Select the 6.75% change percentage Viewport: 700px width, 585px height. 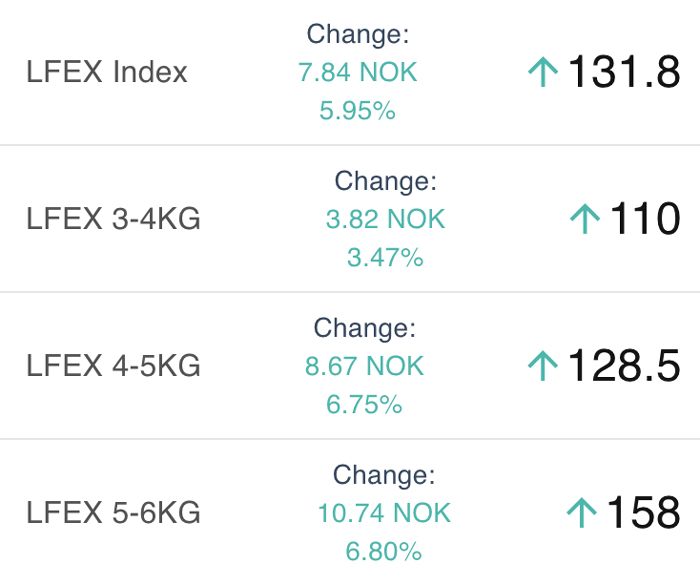click(x=364, y=404)
